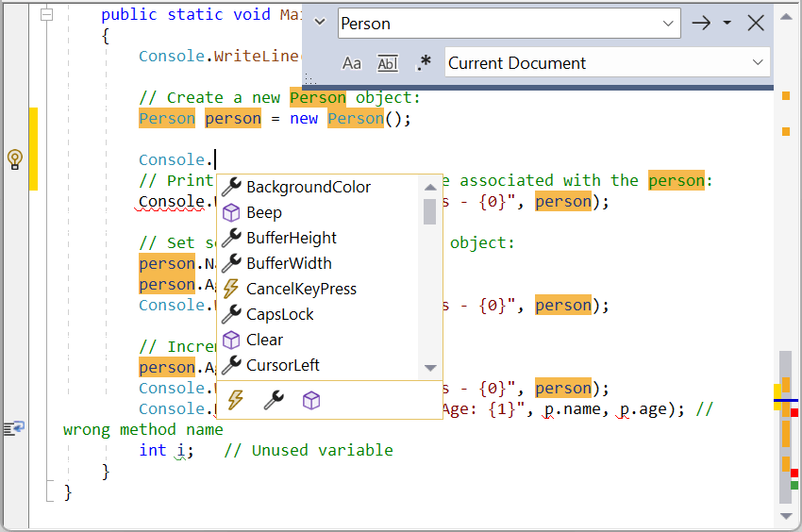
Task: Click the cube icon beside Clear
Action: pyautogui.click(x=231, y=340)
